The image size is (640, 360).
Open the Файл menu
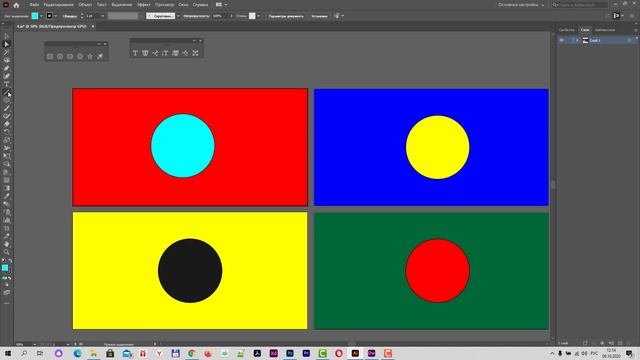point(34,5)
